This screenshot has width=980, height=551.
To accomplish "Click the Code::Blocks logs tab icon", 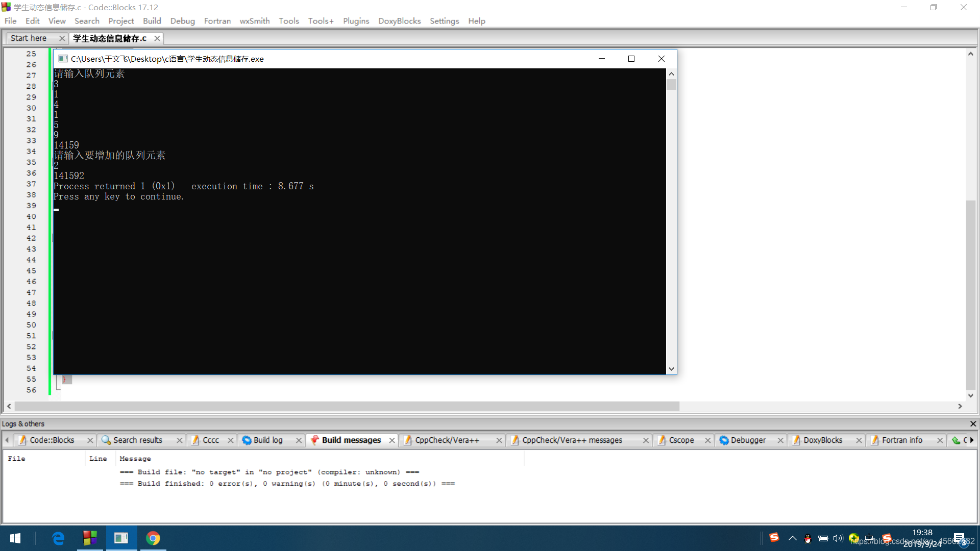I will click(23, 440).
